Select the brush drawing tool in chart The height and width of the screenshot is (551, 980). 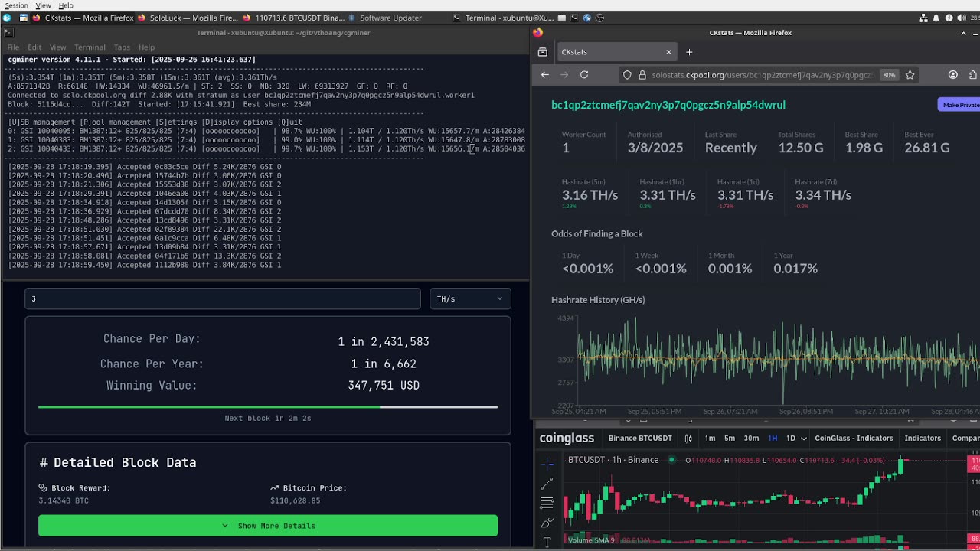[x=547, y=523]
